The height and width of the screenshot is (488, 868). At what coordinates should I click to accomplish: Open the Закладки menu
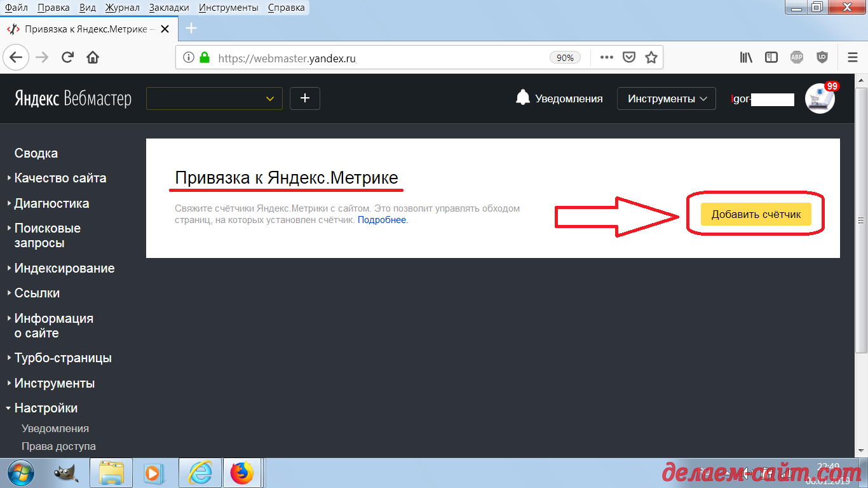coord(169,8)
